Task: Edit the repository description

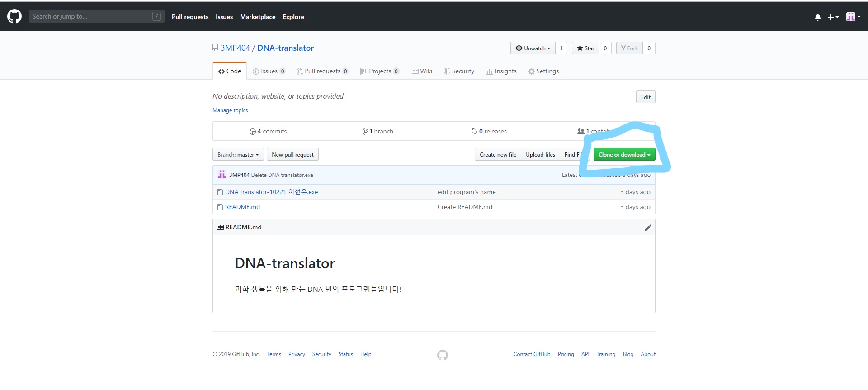Action: point(646,97)
